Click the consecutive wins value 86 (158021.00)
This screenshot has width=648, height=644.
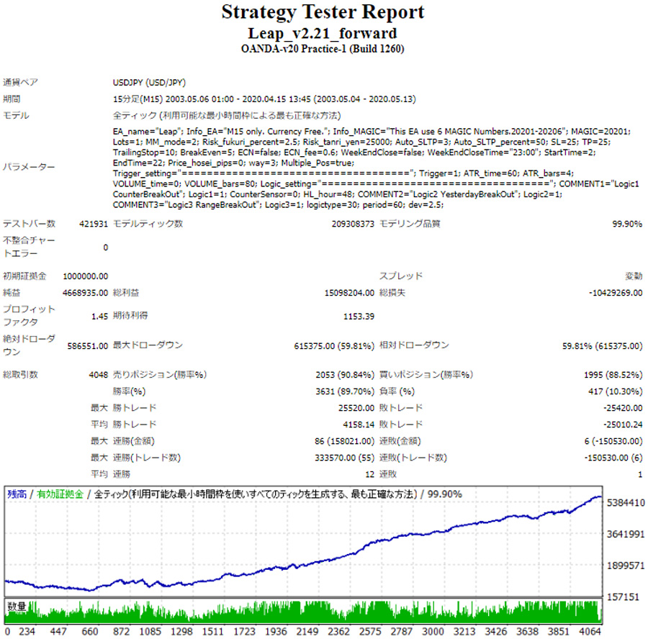coord(344,441)
